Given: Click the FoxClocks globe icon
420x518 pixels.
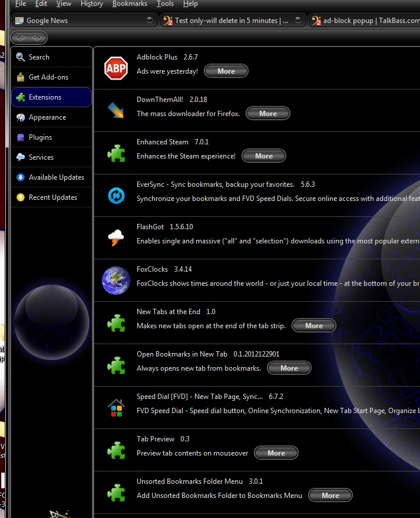Looking at the screenshot, I should [116, 281].
